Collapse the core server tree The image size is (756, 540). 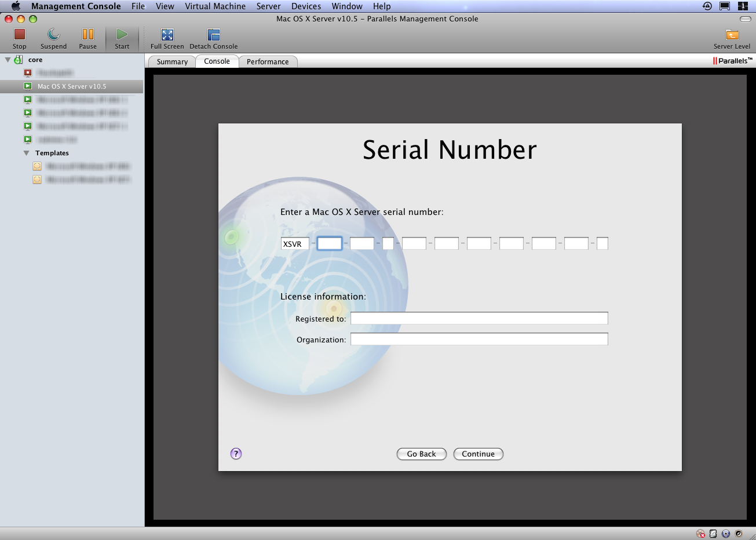click(x=8, y=60)
